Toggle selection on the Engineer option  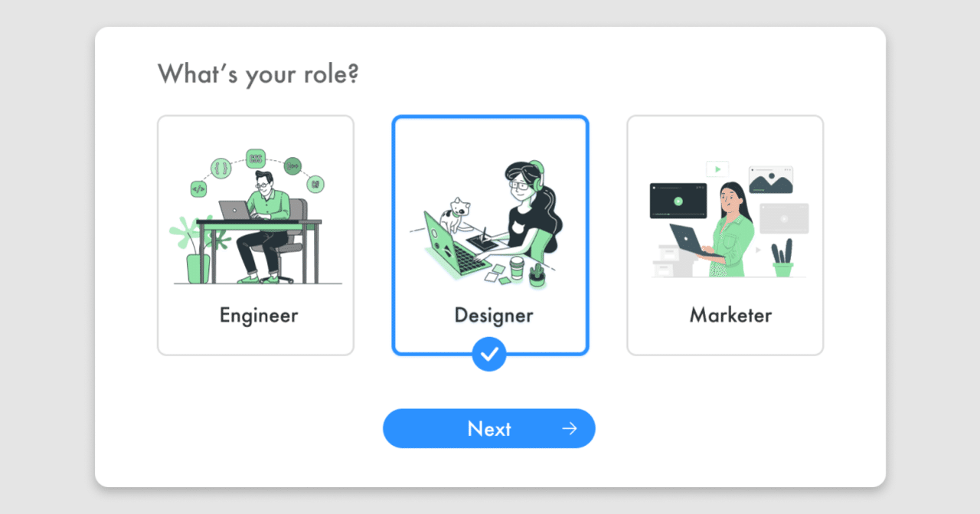(x=255, y=235)
